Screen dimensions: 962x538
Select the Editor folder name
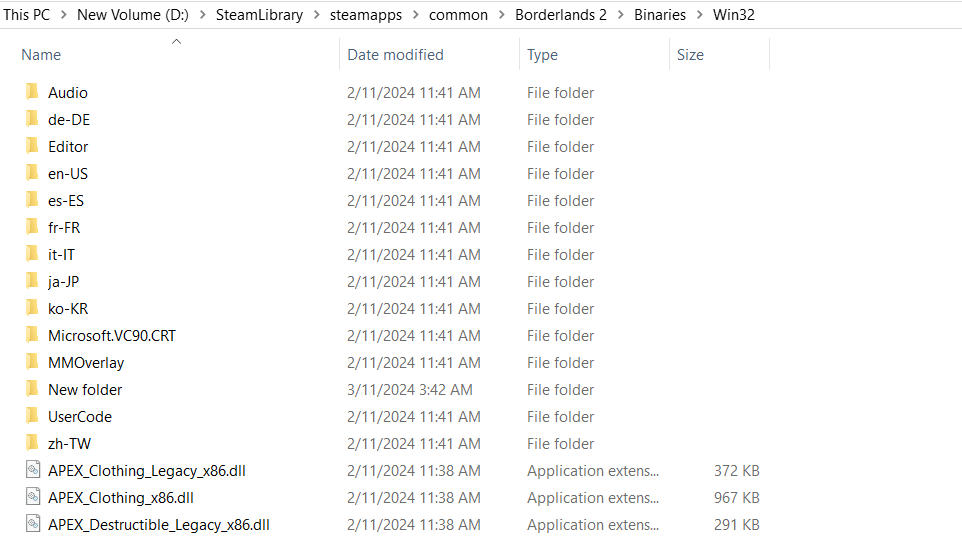click(x=68, y=147)
